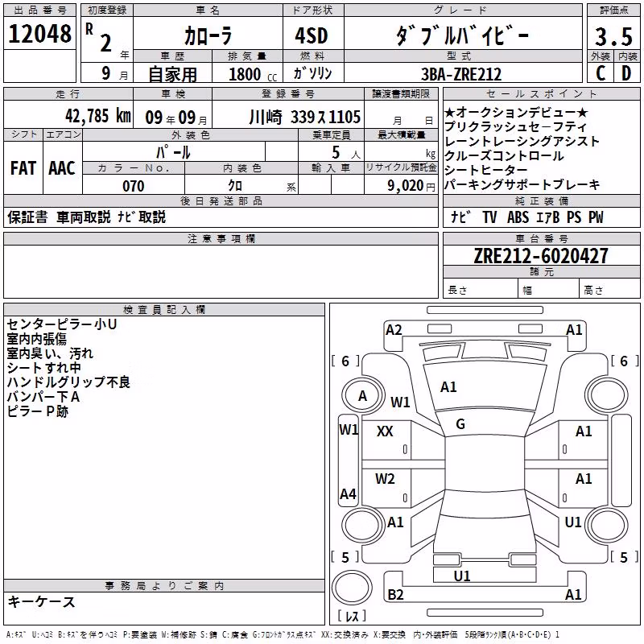The image size is (644, 644).
Task: Click the W2 mark on the rear door
Action: pyautogui.click(x=385, y=479)
